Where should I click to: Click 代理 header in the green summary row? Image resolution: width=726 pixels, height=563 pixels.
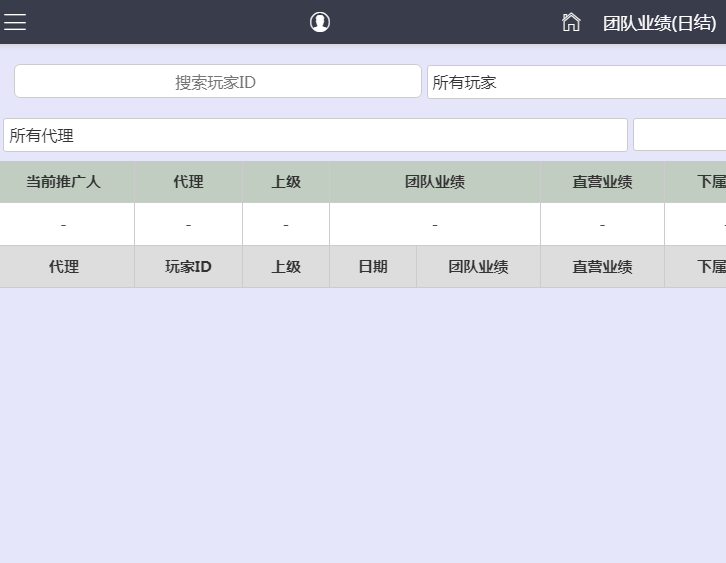[188, 182]
